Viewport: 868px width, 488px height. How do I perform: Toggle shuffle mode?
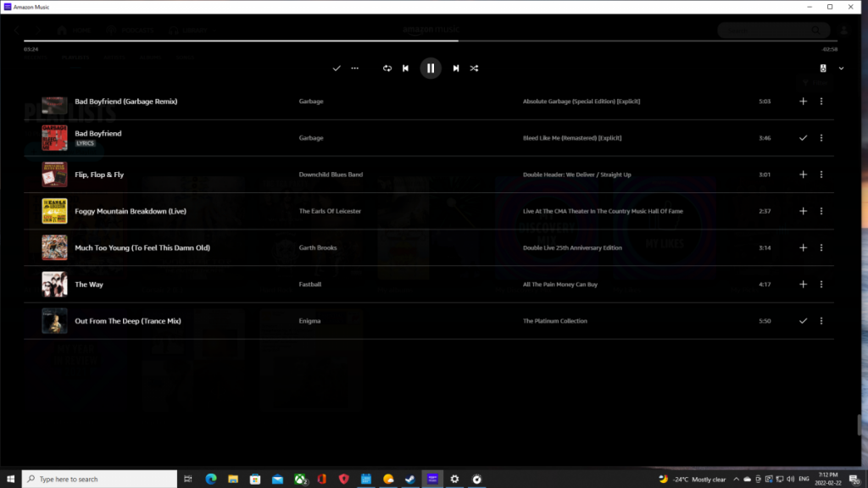(x=474, y=68)
